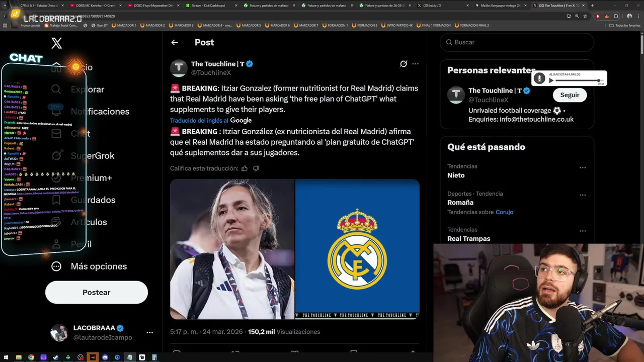
Task: Open Guardados bookmark icon
Action: 56,200
